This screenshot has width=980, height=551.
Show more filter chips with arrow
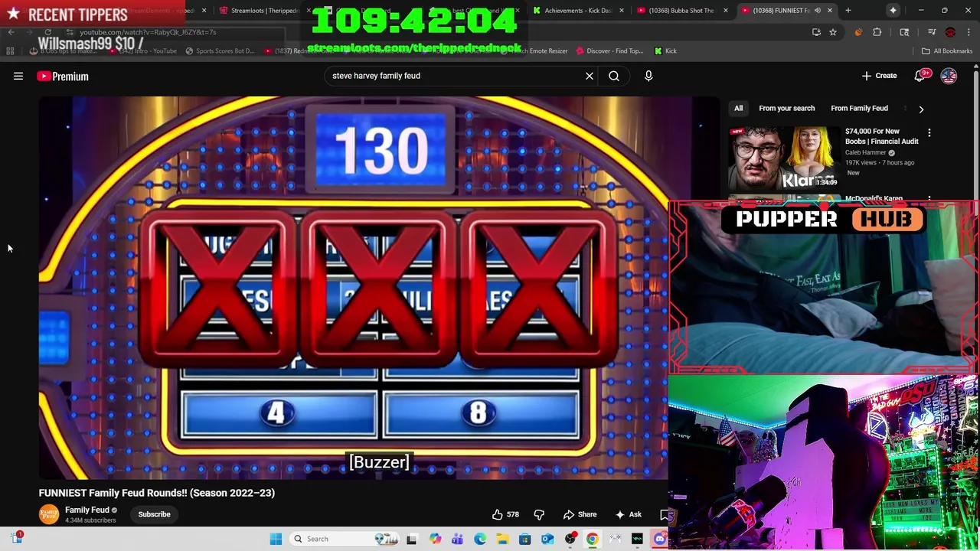pyautogui.click(x=921, y=109)
